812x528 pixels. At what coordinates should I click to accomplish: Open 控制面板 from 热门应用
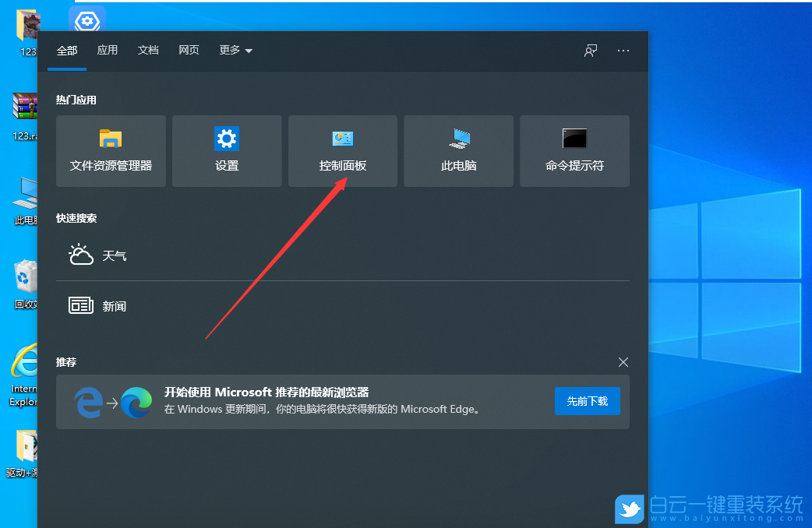point(342,150)
